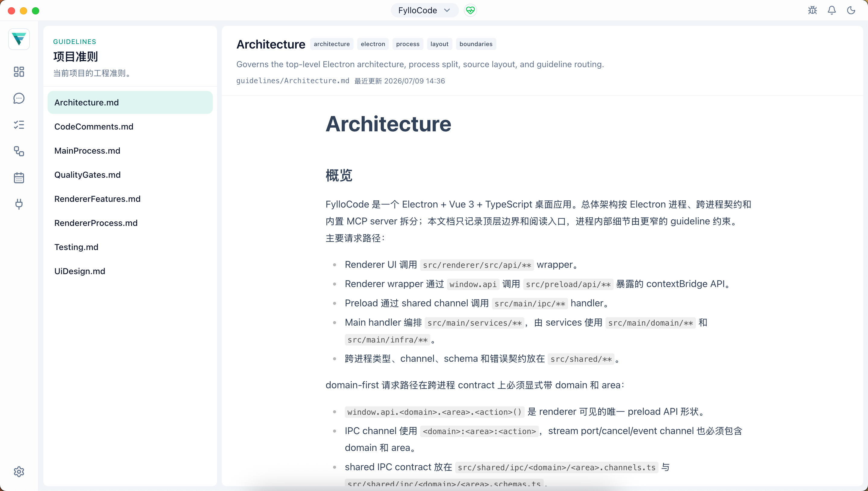The image size is (868, 491).
Task: Click the src/main/ipc/** code snippet
Action: (530, 304)
